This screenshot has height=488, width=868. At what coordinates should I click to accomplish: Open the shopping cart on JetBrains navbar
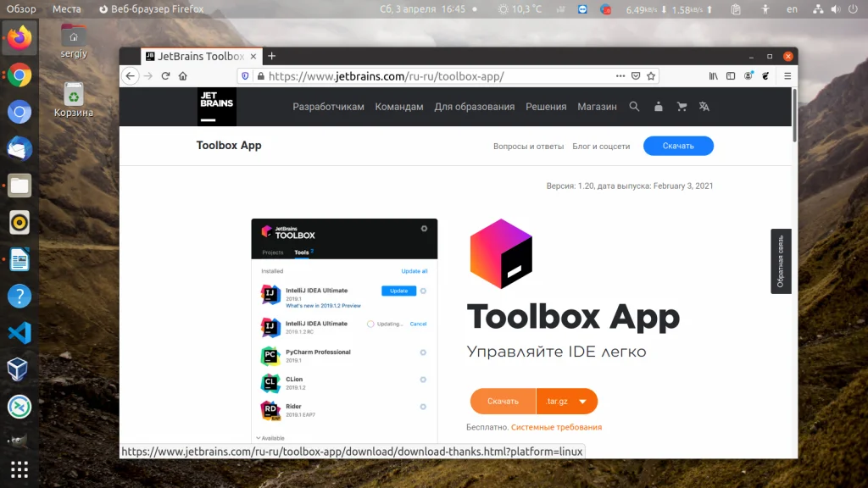[682, 107]
